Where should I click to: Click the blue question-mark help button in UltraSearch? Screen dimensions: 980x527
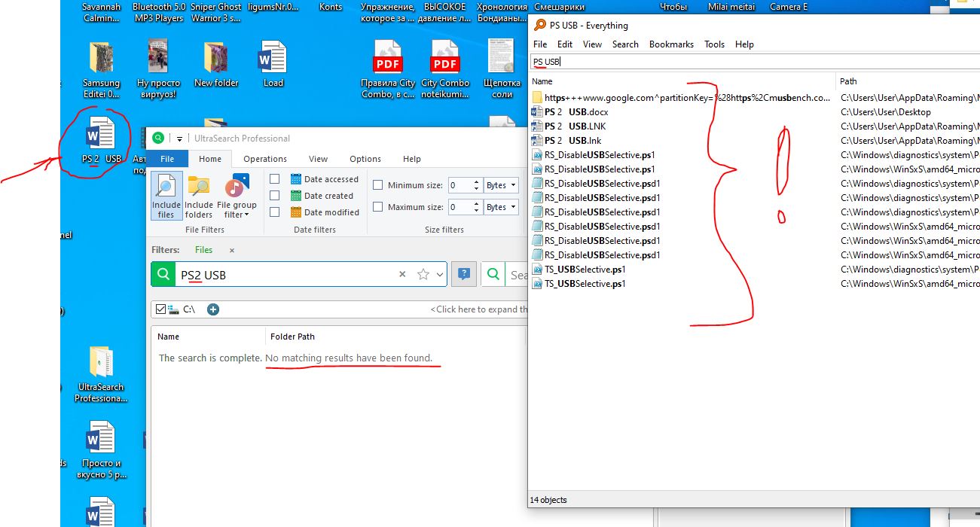click(x=464, y=275)
